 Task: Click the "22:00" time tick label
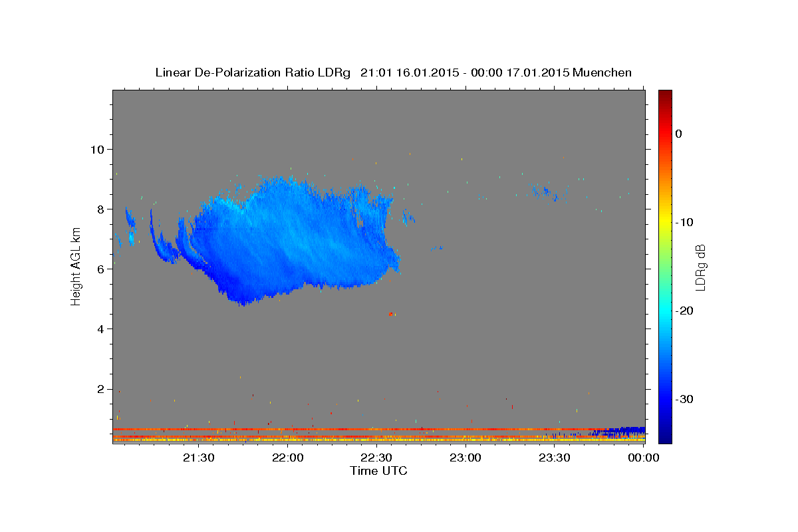coord(288,458)
